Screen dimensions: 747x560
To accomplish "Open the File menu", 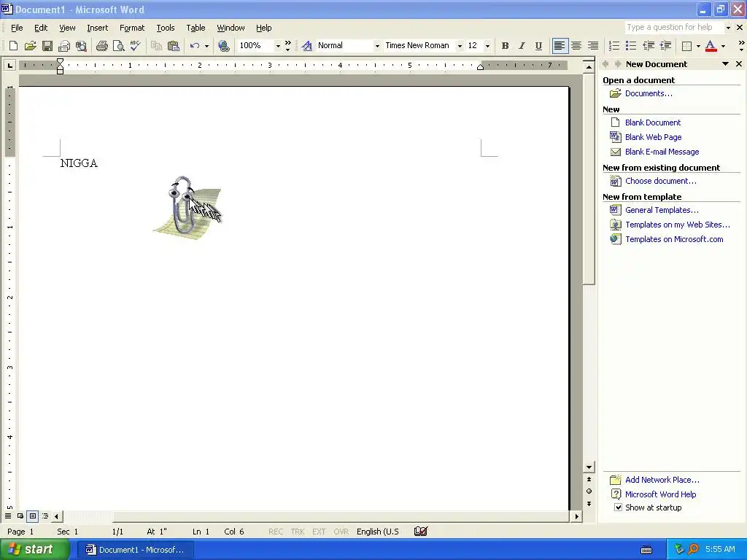I will pos(17,28).
